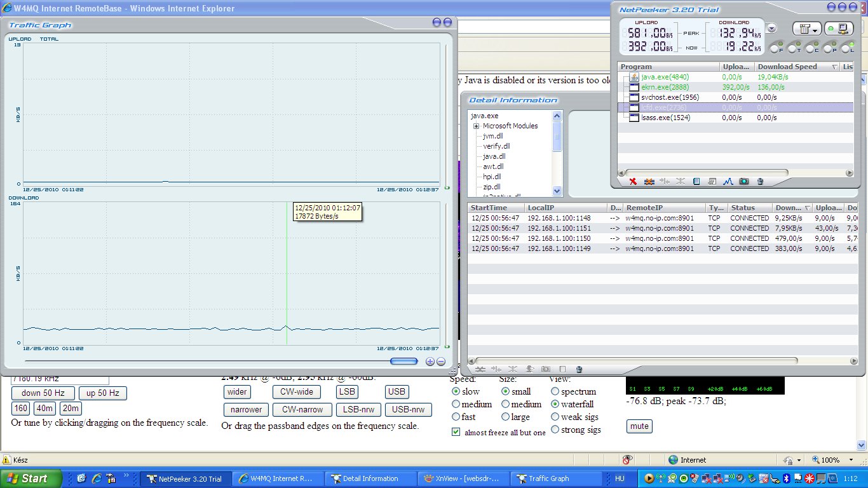Click the java.exe program icon in NetPeeker
This screenshot has height=488, width=868.
click(634, 77)
